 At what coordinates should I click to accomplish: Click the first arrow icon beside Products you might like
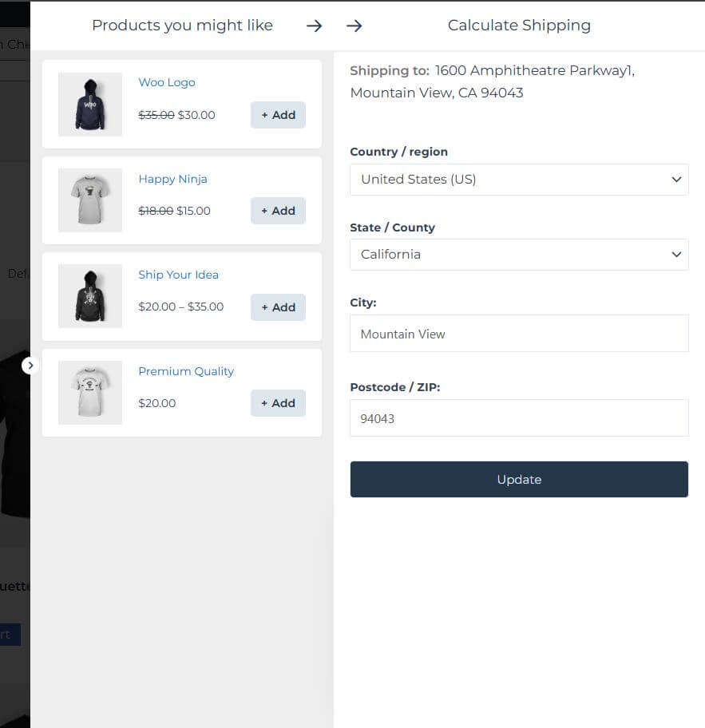(315, 26)
